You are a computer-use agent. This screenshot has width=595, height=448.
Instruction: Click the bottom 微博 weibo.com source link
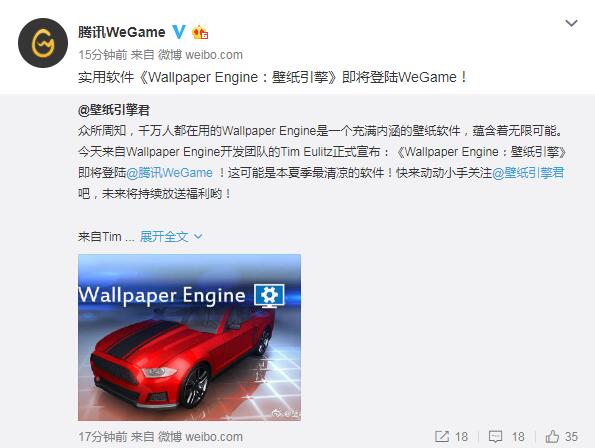tap(200, 437)
